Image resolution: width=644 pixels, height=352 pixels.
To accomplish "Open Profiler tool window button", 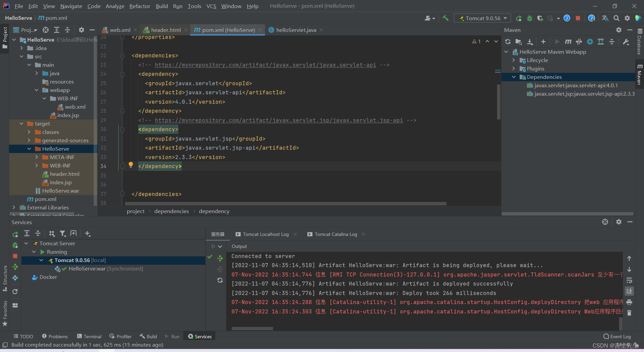I will pyautogui.click(x=121, y=336).
